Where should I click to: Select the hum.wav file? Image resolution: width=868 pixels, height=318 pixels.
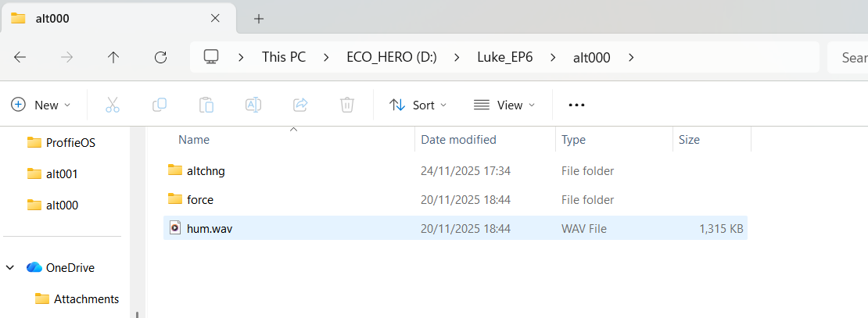[210, 229]
